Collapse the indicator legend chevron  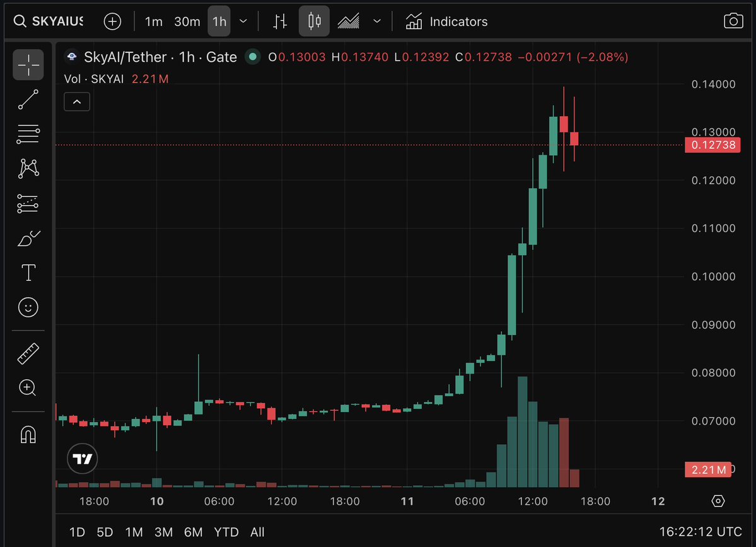click(77, 101)
